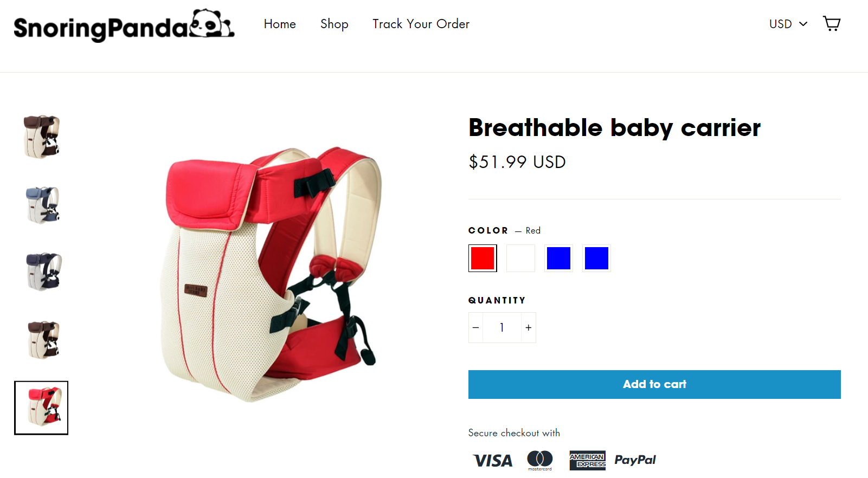
Task: Open the USD currency dropdown
Action: point(788,24)
